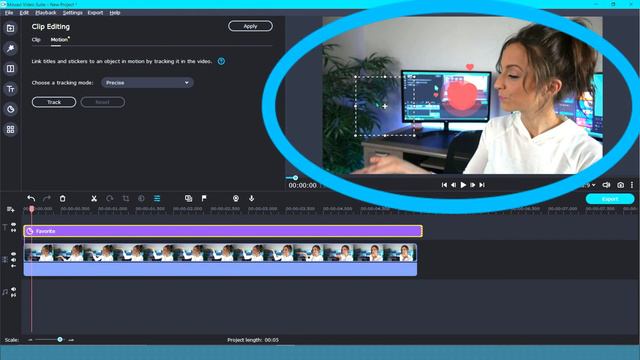Open the Edit menu

tap(24, 13)
